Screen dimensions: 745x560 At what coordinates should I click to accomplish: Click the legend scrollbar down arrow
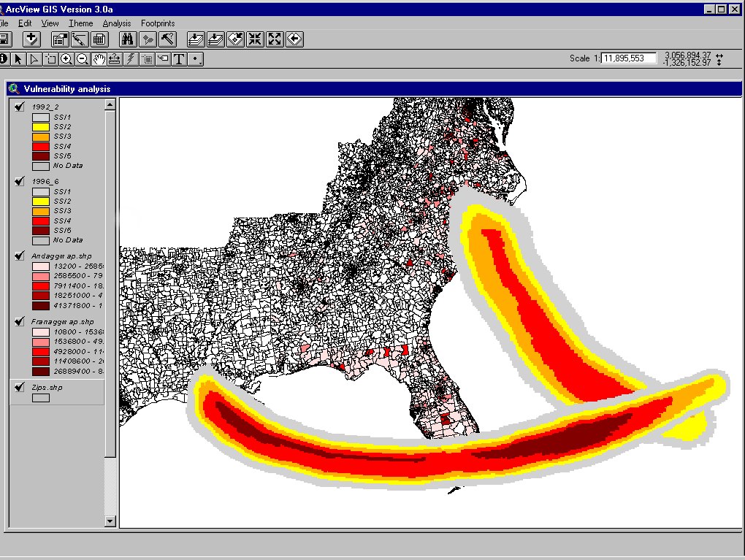tap(110, 521)
